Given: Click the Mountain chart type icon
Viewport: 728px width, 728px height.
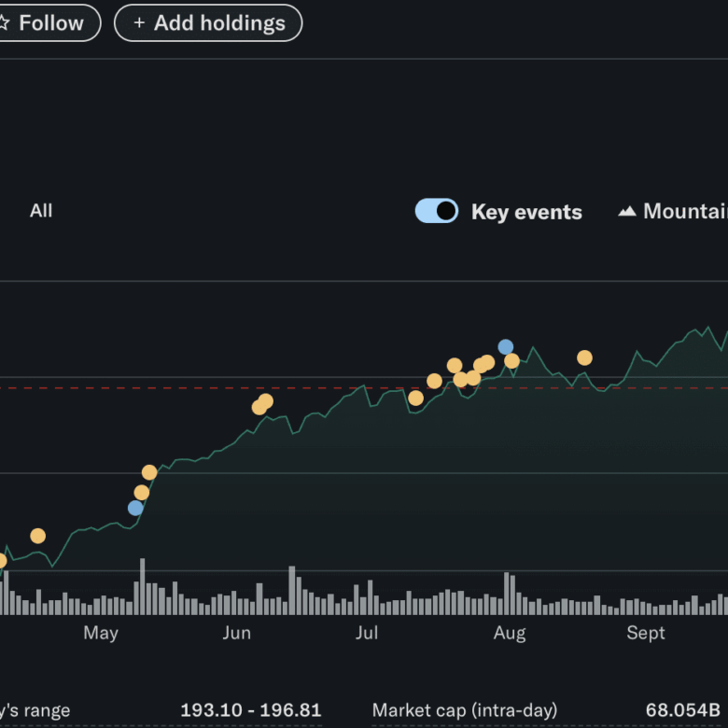Looking at the screenshot, I should pyautogui.click(x=627, y=212).
